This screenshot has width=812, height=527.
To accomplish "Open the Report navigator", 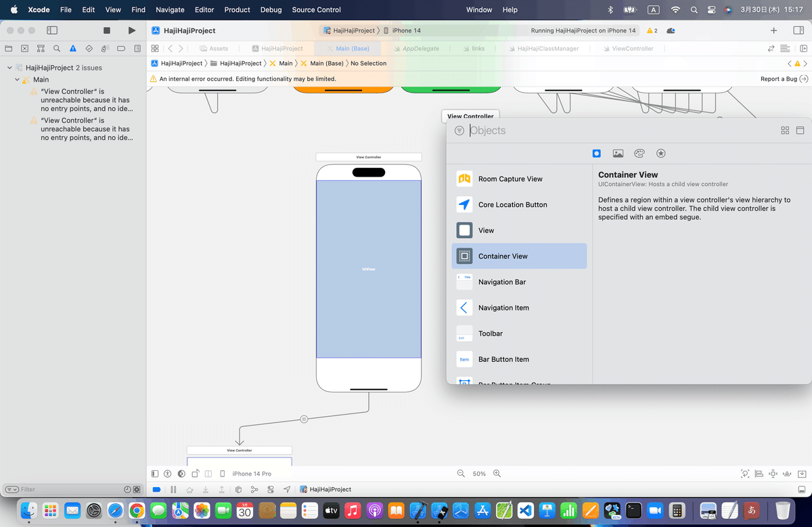I will click(x=137, y=49).
